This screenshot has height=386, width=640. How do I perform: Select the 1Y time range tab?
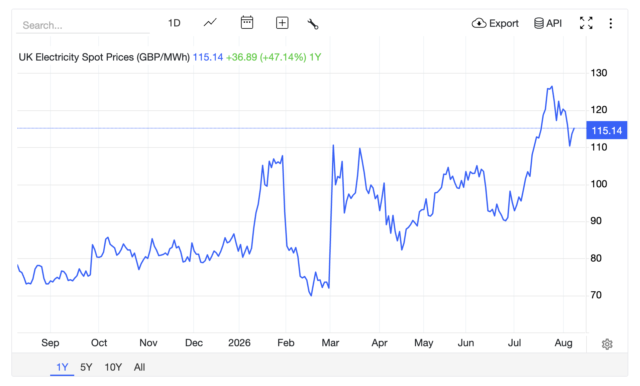(x=62, y=367)
